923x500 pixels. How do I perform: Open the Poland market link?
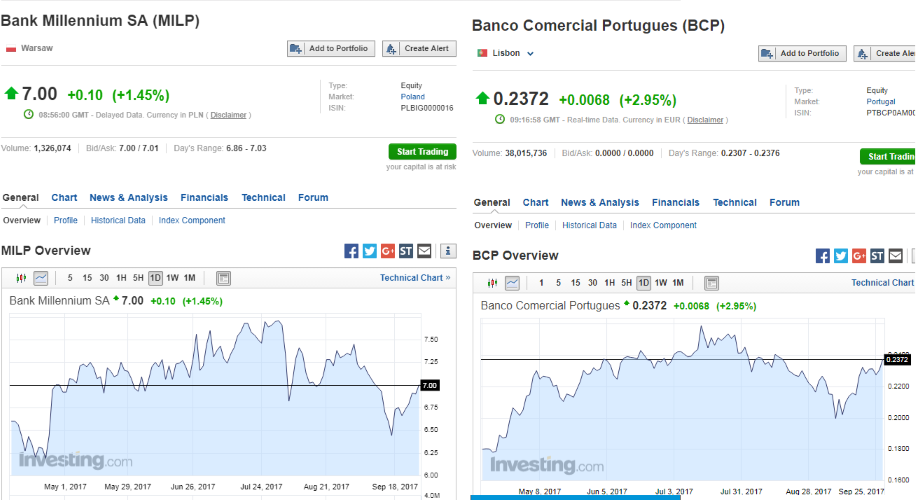[413, 97]
